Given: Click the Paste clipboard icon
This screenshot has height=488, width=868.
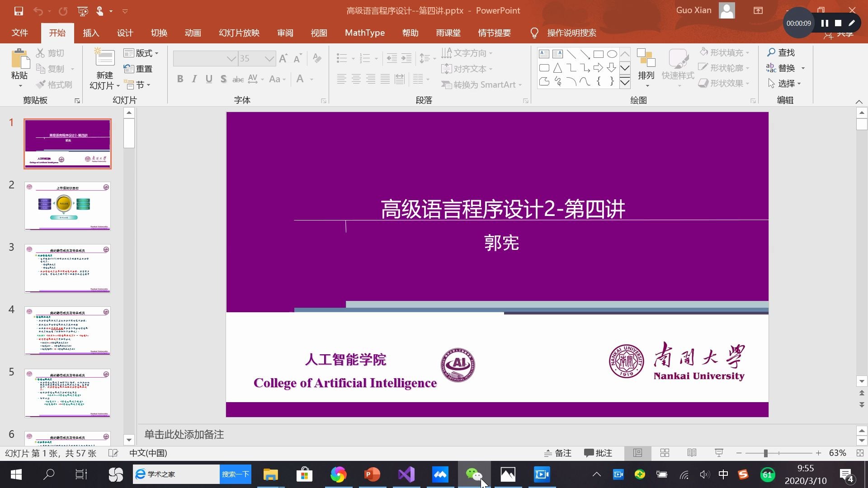Looking at the screenshot, I should pyautogui.click(x=19, y=59).
